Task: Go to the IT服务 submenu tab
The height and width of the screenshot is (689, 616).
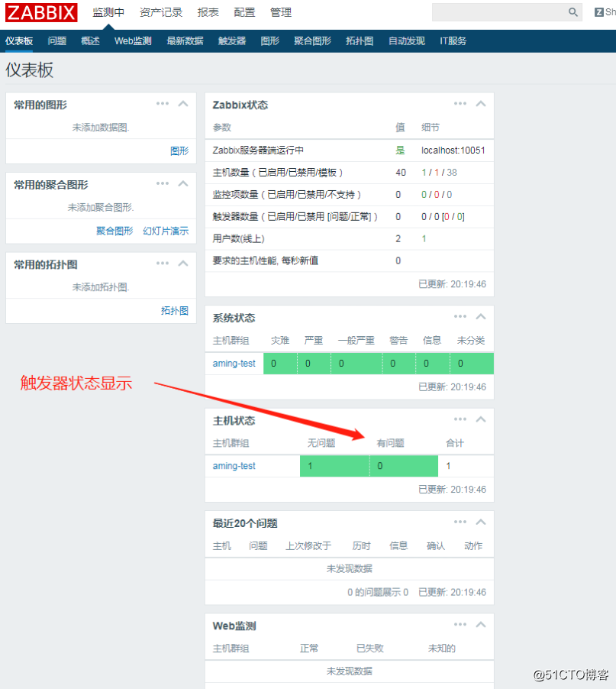Action: (x=453, y=40)
